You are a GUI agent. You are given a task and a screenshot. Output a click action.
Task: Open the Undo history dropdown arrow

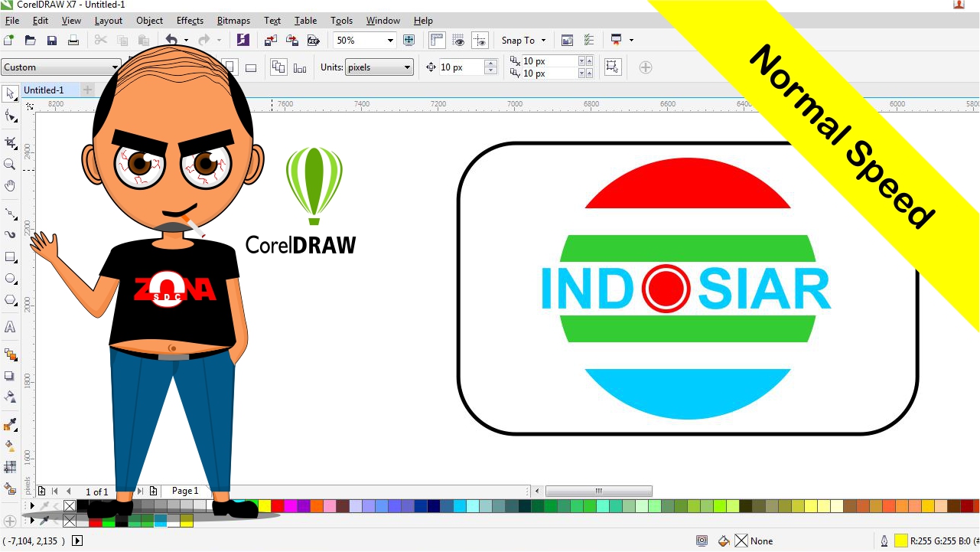pyautogui.click(x=186, y=41)
